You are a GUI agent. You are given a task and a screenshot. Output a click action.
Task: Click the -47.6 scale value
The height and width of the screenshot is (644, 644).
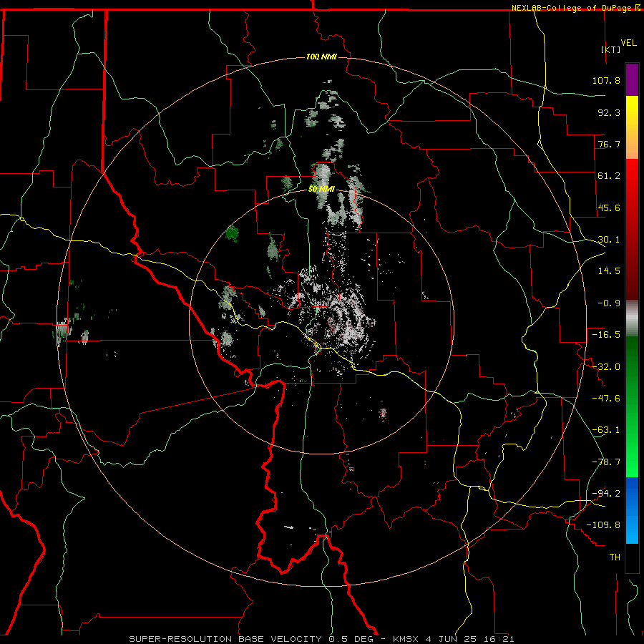[606, 399]
